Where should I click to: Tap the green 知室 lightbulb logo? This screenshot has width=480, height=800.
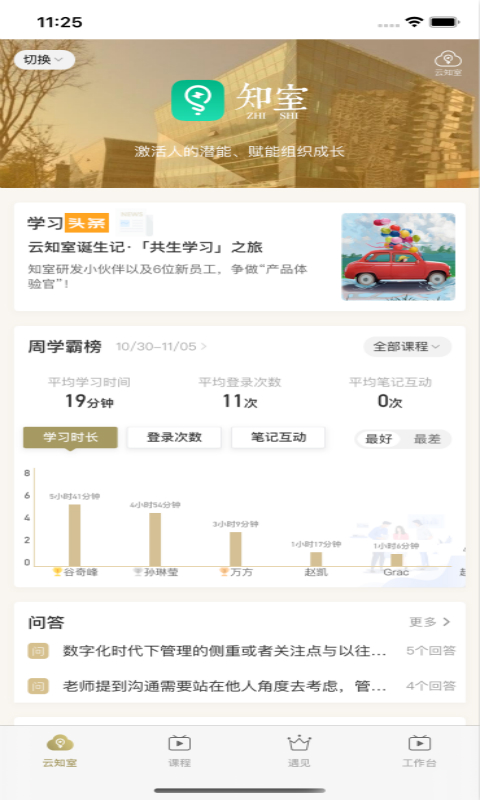(x=197, y=100)
